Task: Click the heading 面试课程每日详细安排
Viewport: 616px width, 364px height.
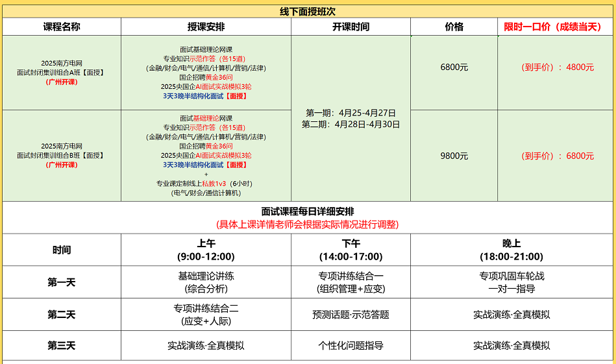Action: click(x=308, y=212)
